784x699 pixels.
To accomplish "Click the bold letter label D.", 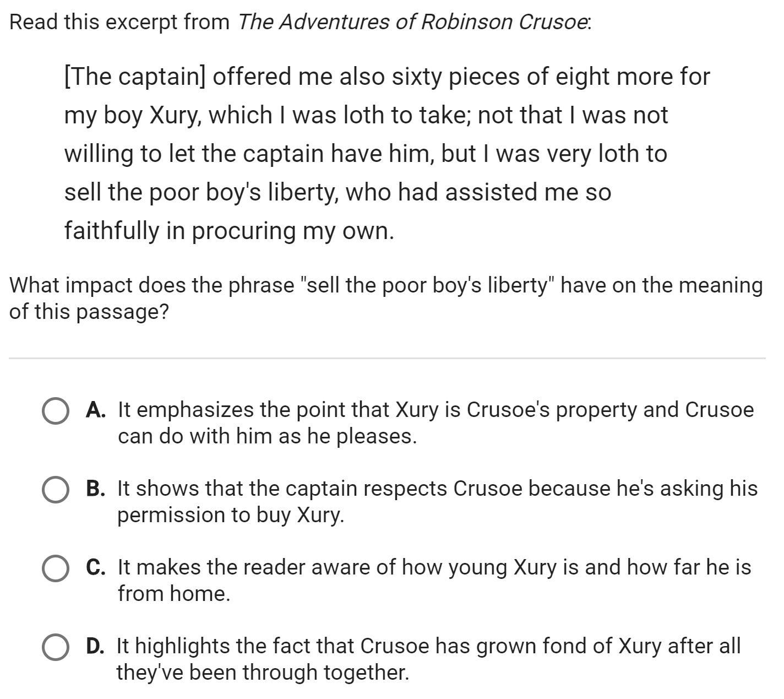I will [95, 646].
